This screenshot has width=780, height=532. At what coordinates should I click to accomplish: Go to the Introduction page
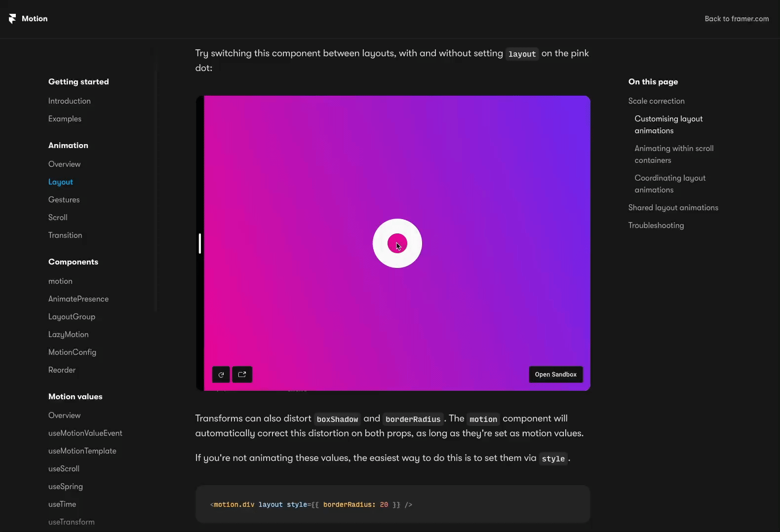click(x=69, y=101)
